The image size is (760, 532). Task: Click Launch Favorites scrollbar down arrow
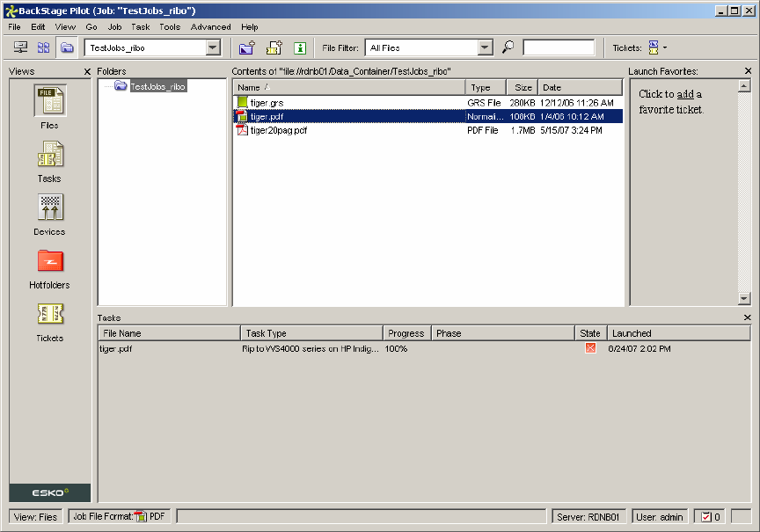point(744,298)
